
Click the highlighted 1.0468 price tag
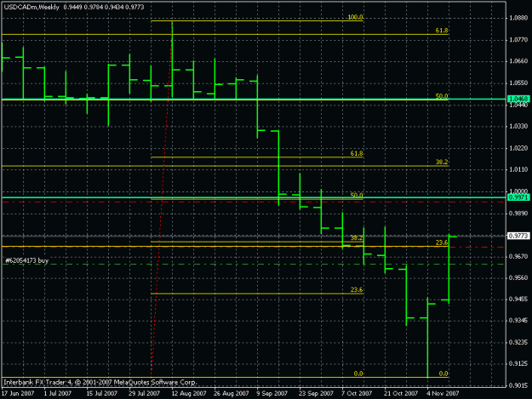pyautogui.click(x=518, y=99)
